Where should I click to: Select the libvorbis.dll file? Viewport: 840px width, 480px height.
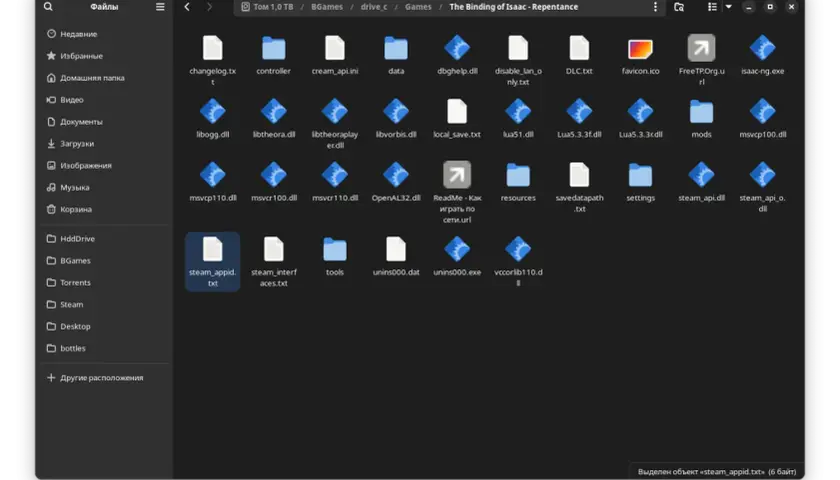tap(396, 118)
